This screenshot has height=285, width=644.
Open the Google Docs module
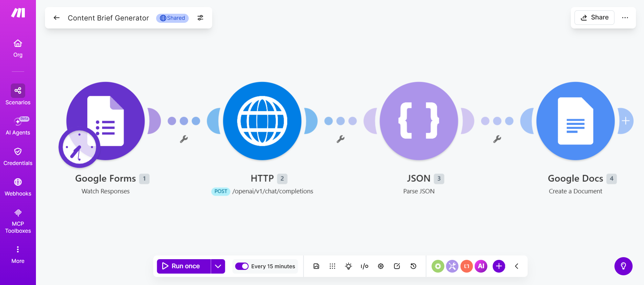pyautogui.click(x=576, y=121)
